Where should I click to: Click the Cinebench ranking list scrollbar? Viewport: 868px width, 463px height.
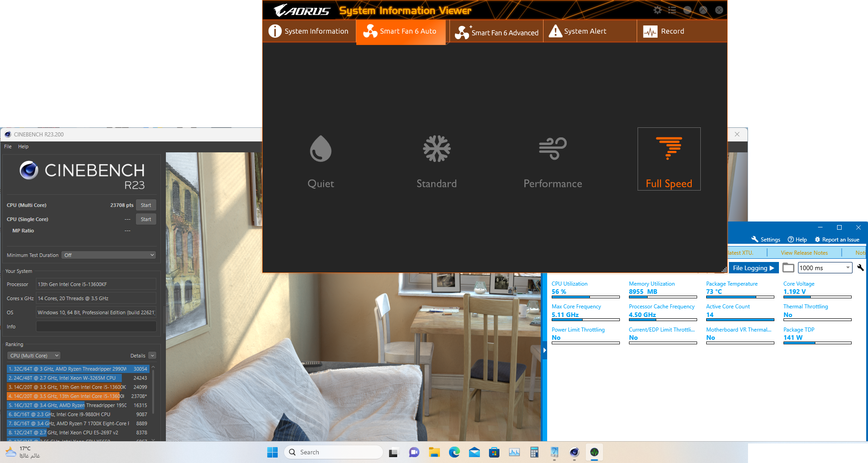pyautogui.click(x=153, y=391)
